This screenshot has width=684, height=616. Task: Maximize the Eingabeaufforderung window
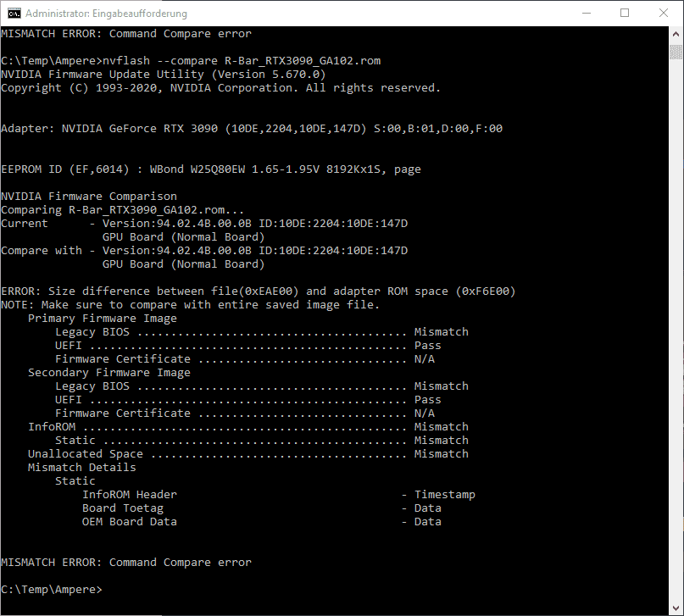(x=625, y=13)
